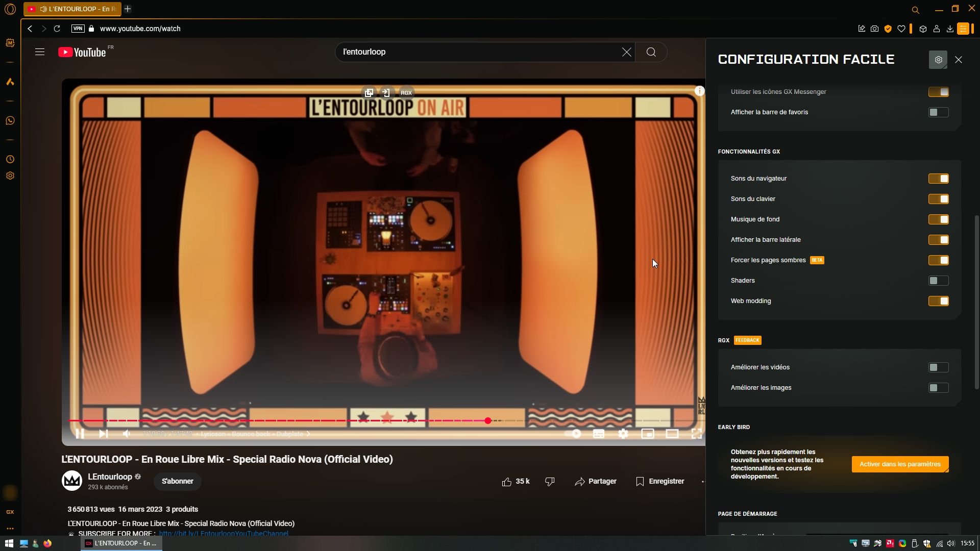Enable the Shaders switch
This screenshot has height=551, width=980.
(x=938, y=281)
